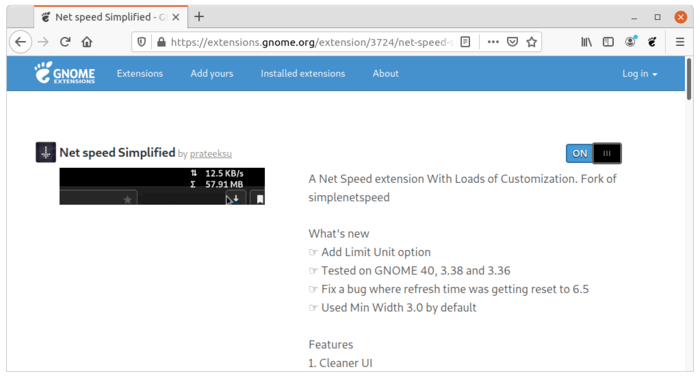Show site security padlock info
700x378 pixels.
click(x=161, y=42)
